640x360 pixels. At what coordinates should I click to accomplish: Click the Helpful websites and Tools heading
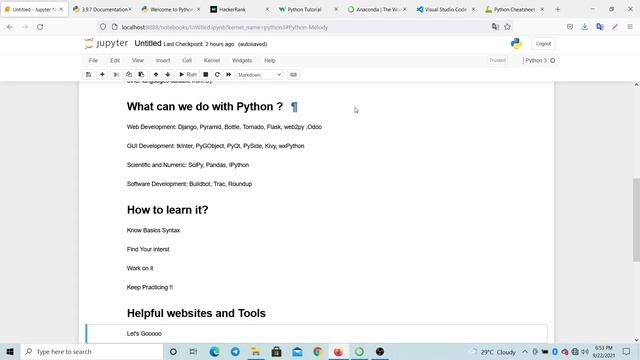coord(196,313)
